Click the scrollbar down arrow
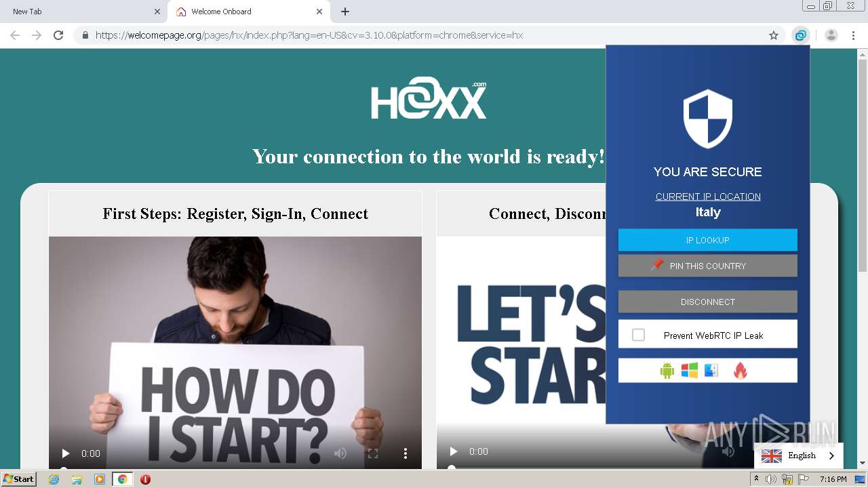This screenshot has height=488, width=868. click(863, 463)
